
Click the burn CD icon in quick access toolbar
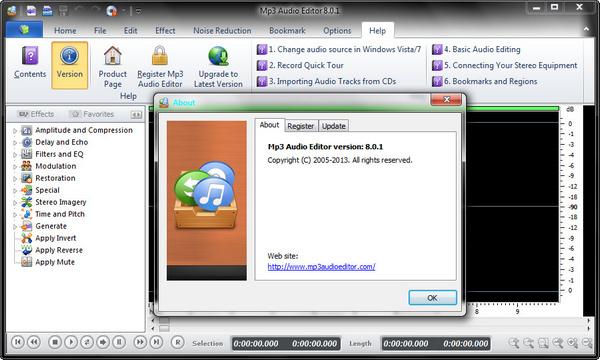111,11
